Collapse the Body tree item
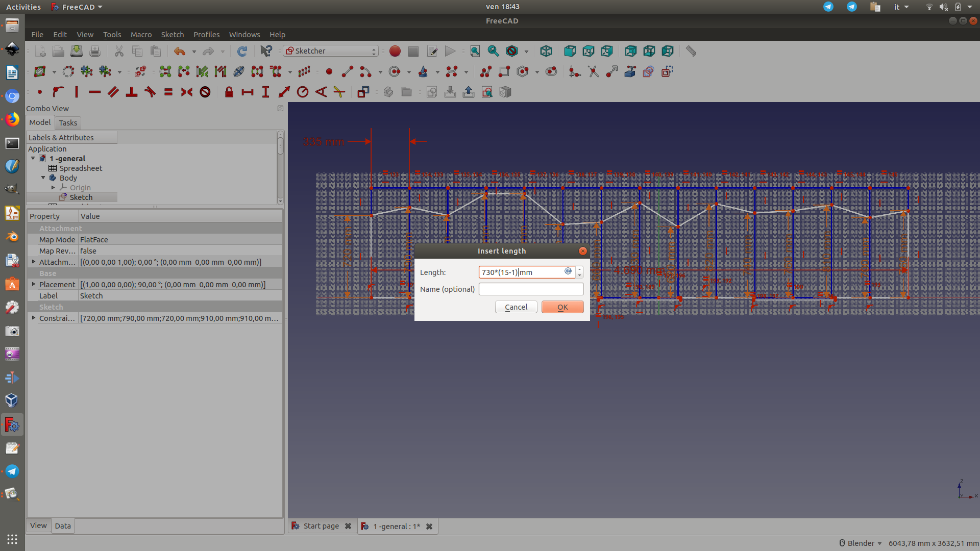The height and width of the screenshot is (551, 980). tap(43, 178)
